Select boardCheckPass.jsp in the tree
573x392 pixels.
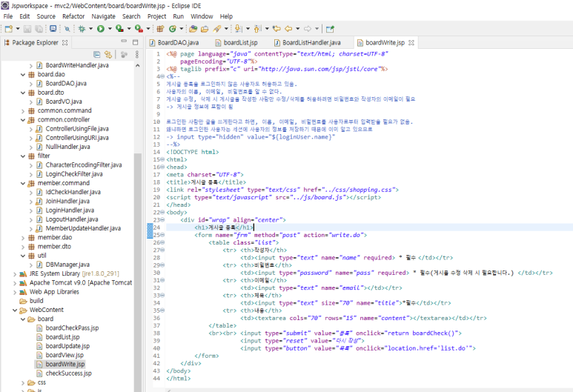coord(67,328)
